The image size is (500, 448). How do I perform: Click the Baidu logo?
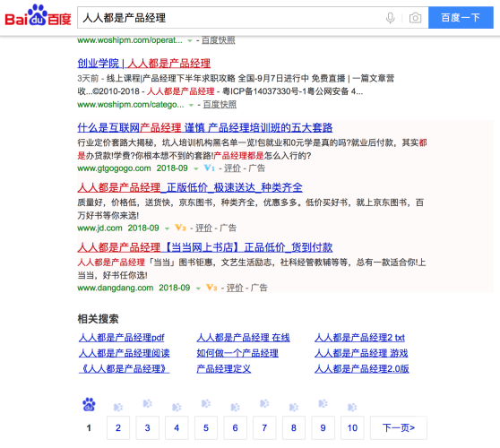pos(38,15)
